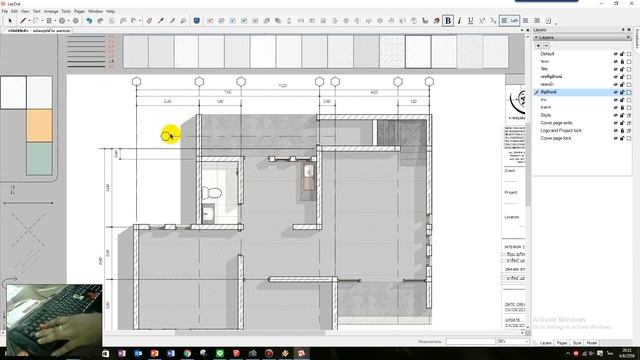The width and height of the screenshot is (640, 360).
Task: Open the Edit menu
Action: [x=14, y=11]
